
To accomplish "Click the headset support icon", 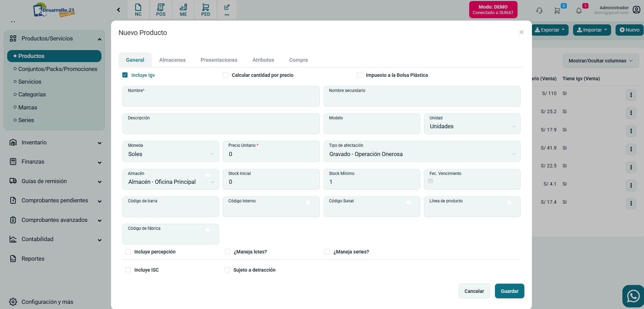I will point(539,11).
